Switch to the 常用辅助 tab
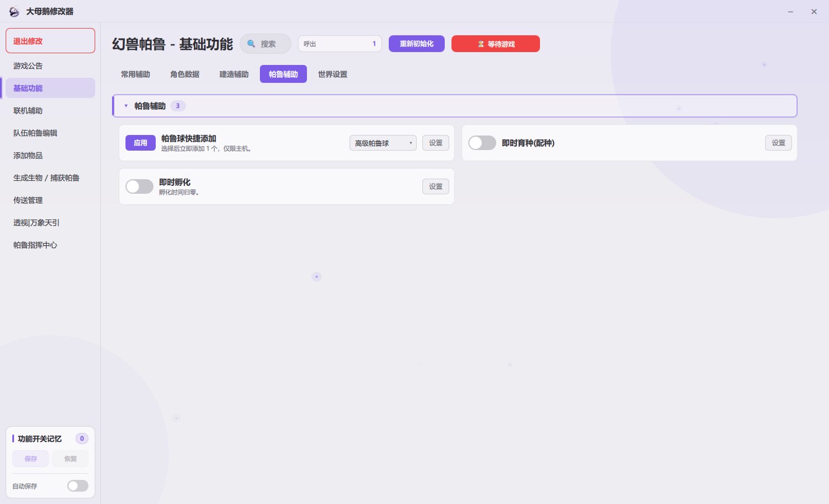Viewport: 829px width, 504px height. click(x=136, y=74)
